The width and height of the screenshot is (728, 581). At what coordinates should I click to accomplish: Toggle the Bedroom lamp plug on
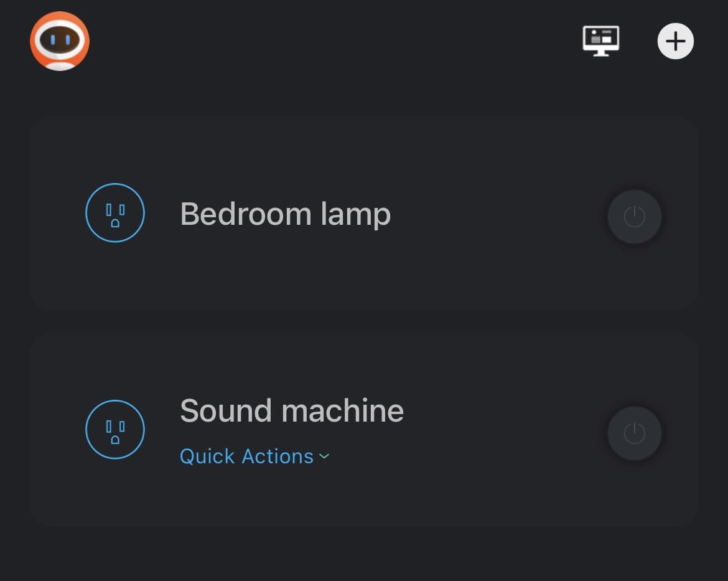tap(634, 217)
